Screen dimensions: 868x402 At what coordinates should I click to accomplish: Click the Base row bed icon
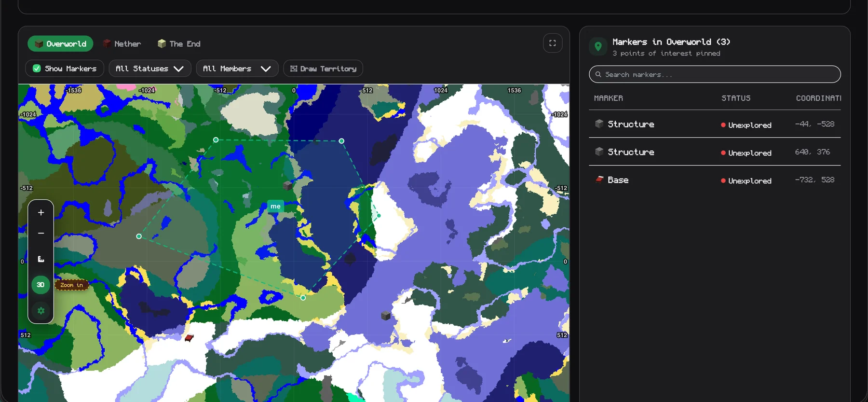click(x=599, y=180)
